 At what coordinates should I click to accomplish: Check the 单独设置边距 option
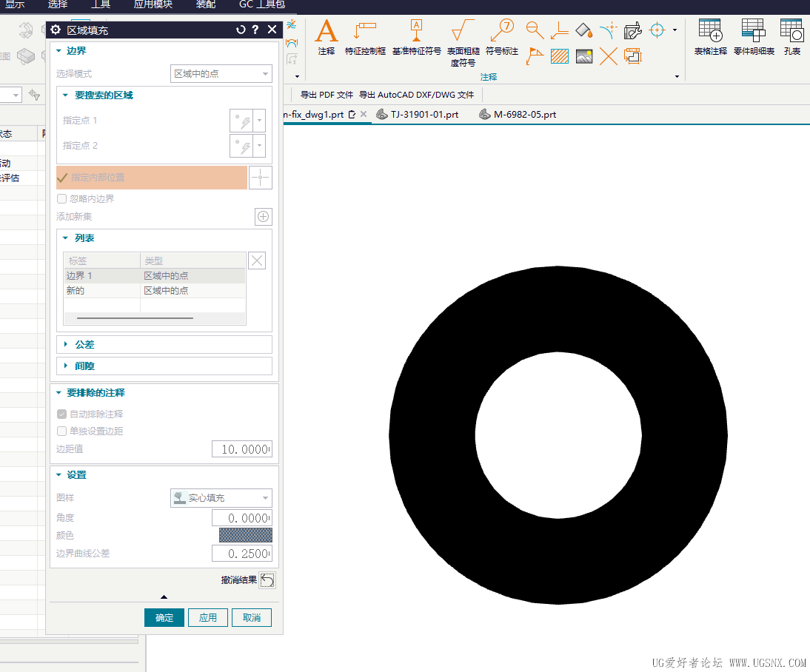tap(62, 431)
